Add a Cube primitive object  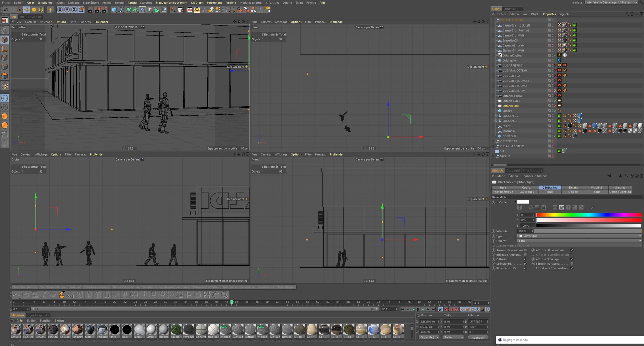114,10
